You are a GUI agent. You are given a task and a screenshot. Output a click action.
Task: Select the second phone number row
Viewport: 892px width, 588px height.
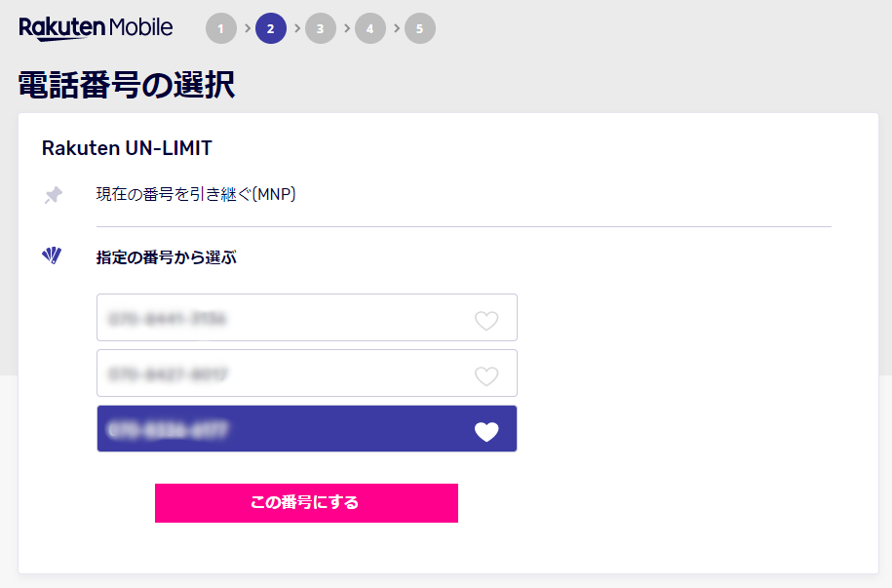click(x=307, y=372)
